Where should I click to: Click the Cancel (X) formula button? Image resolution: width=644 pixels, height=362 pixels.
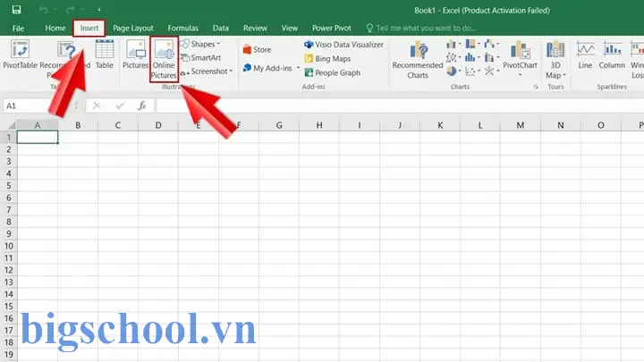click(97, 105)
